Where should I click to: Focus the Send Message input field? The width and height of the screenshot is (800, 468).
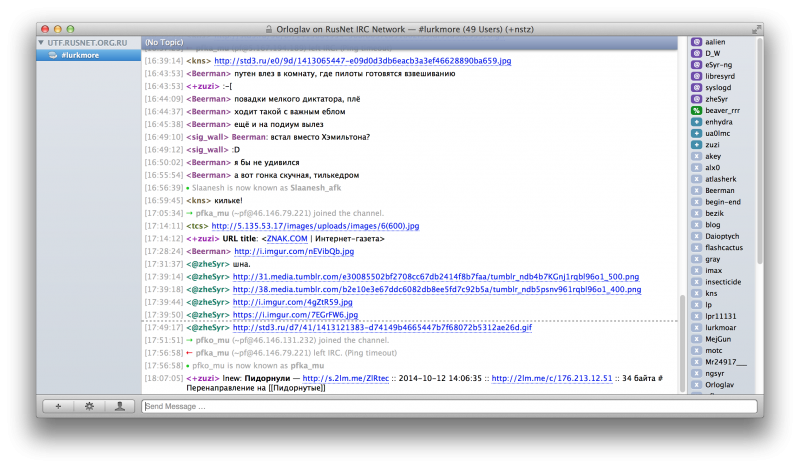pyautogui.click(x=449, y=406)
